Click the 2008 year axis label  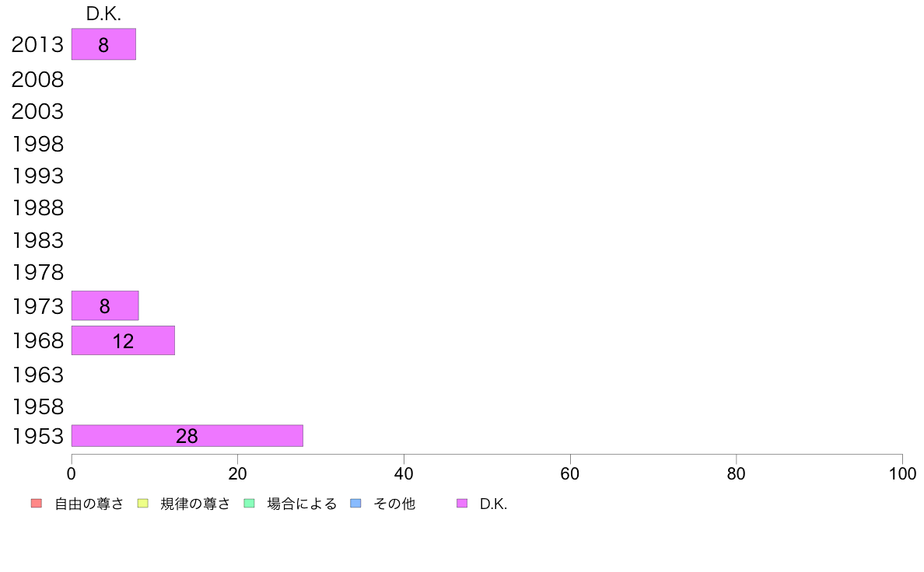pyautogui.click(x=37, y=79)
